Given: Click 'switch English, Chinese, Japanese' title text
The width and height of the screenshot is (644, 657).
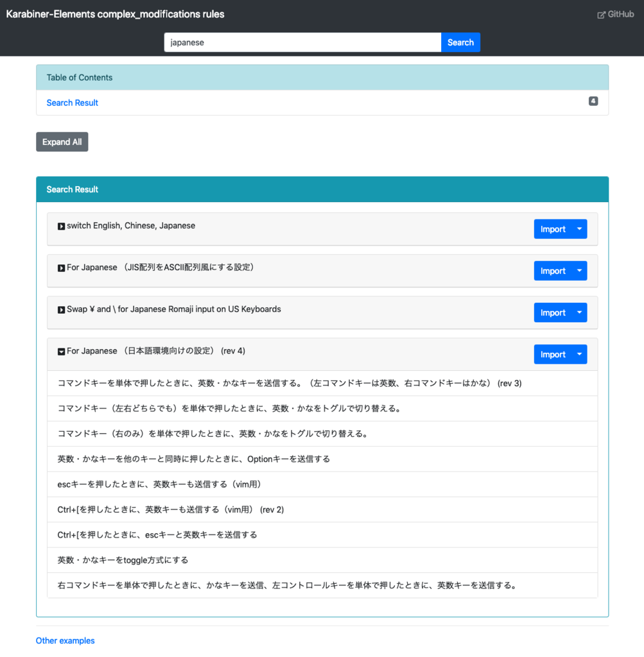Looking at the screenshot, I should [x=131, y=225].
